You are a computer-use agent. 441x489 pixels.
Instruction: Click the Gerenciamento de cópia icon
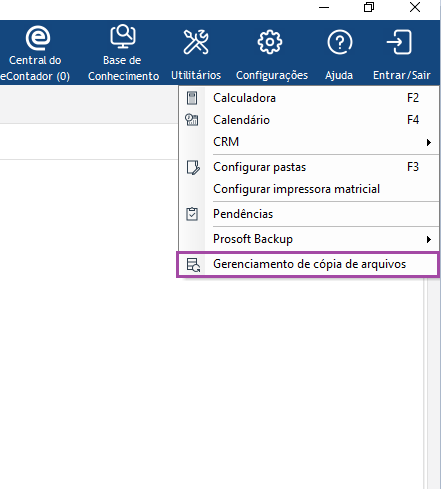[x=193, y=265]
